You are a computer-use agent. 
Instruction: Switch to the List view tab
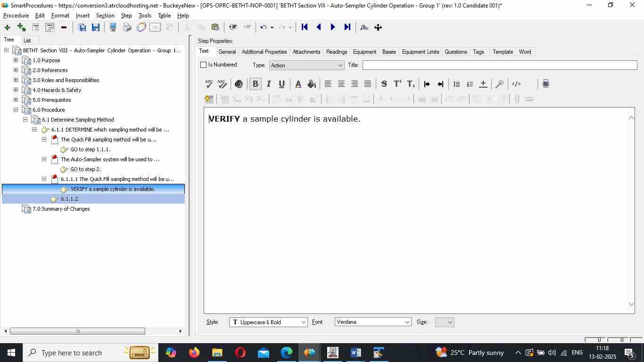click(27, 41)
